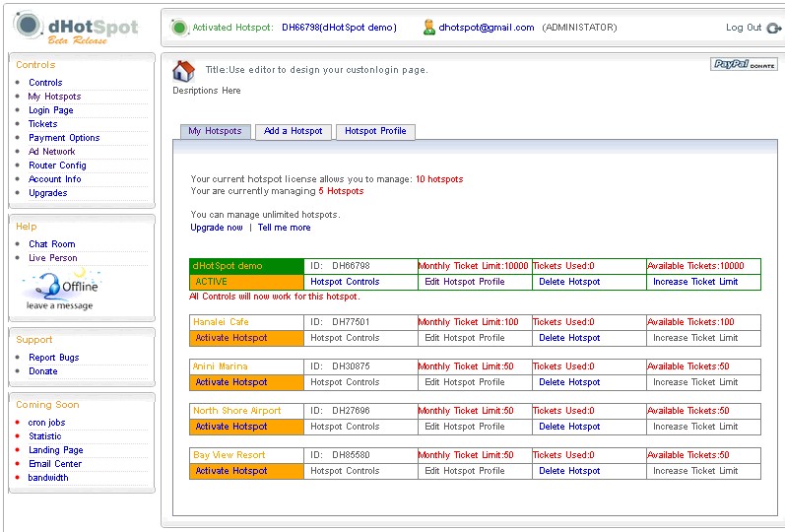Activate the Bay View Resort hotspot
The width and height of the screenshot is (785, 532).
(x=231, y=471)
